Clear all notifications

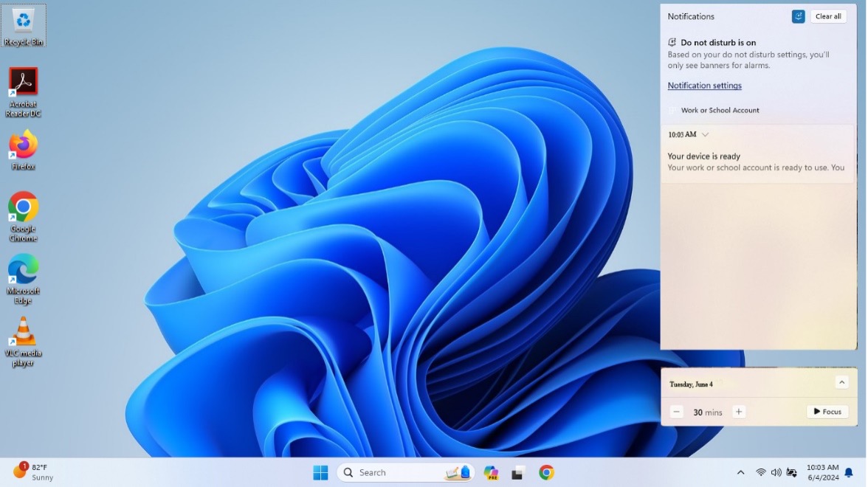pyautogui.click(x=827, y=15)
